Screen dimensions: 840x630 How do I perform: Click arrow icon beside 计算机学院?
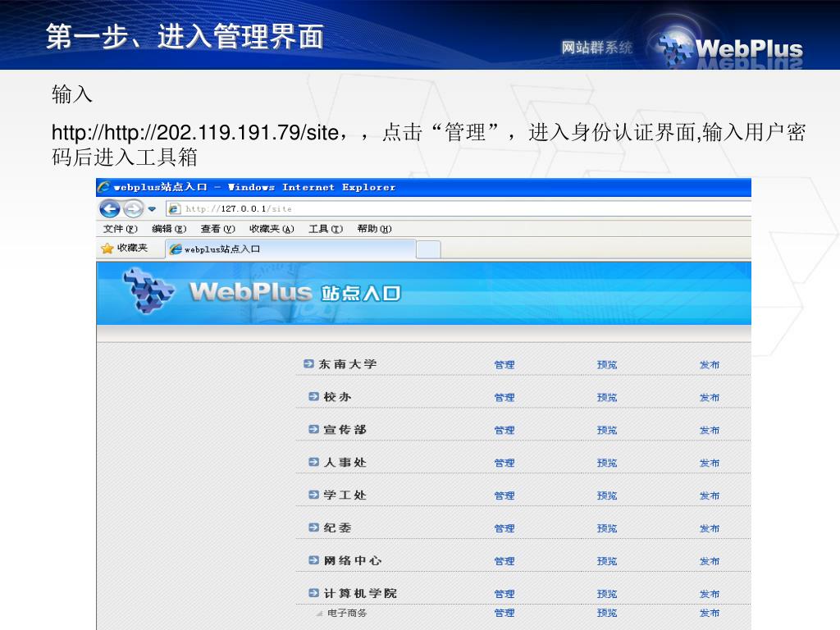click(x=314, y=593)
